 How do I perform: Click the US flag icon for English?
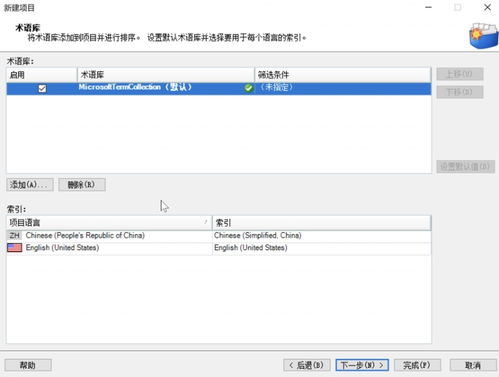coord(15,248)
